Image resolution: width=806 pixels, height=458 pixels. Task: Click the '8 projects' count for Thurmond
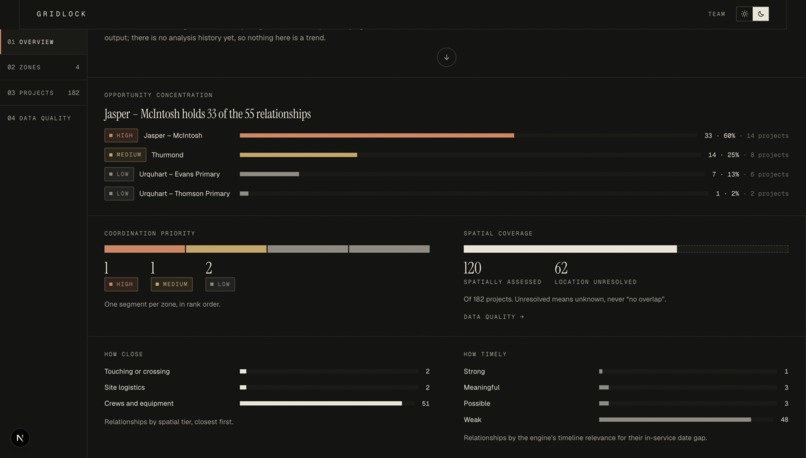coord(769,155)
